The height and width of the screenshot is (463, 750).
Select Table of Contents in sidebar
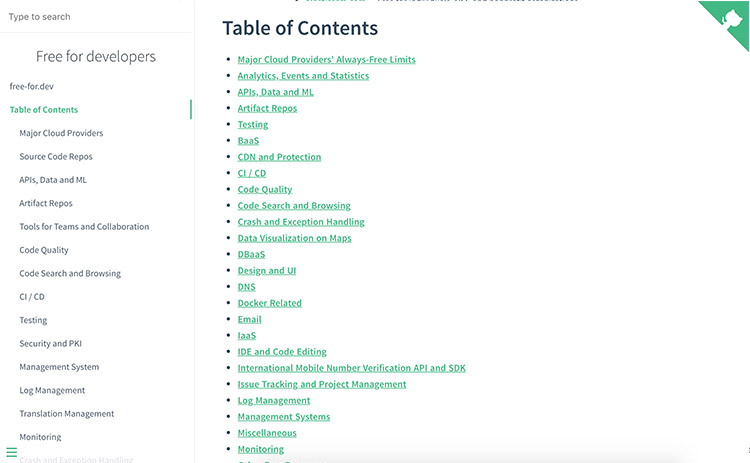44,110
